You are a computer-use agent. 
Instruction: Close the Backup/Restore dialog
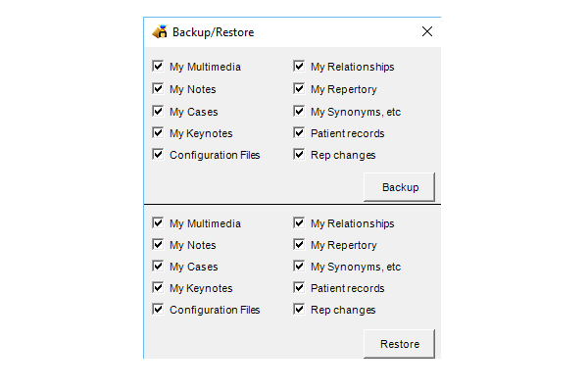pyautogui.click(x=427, y=31)
